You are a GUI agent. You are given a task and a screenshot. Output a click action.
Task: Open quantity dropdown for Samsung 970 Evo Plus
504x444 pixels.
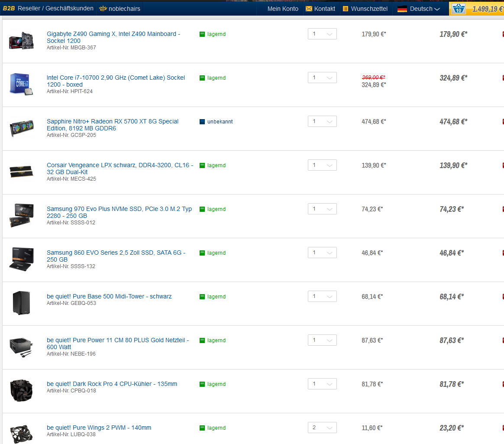tap(322, 209)
